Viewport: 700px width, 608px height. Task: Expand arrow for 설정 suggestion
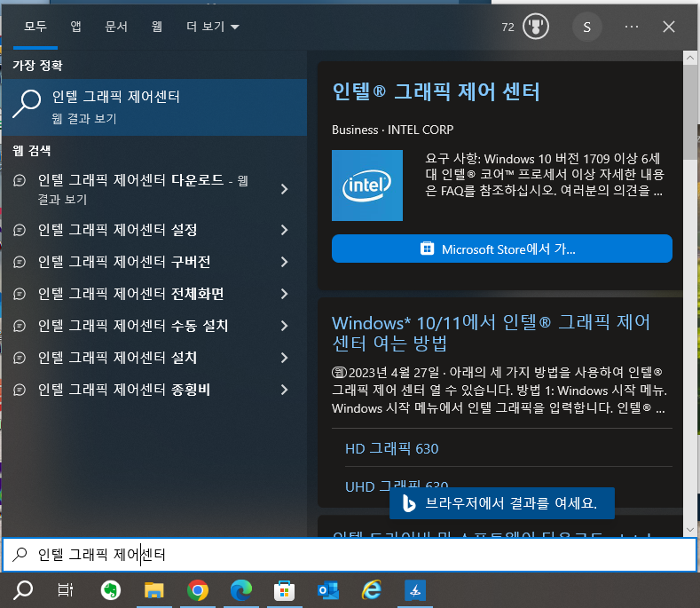pyautogui.click(x=285, y=230)
